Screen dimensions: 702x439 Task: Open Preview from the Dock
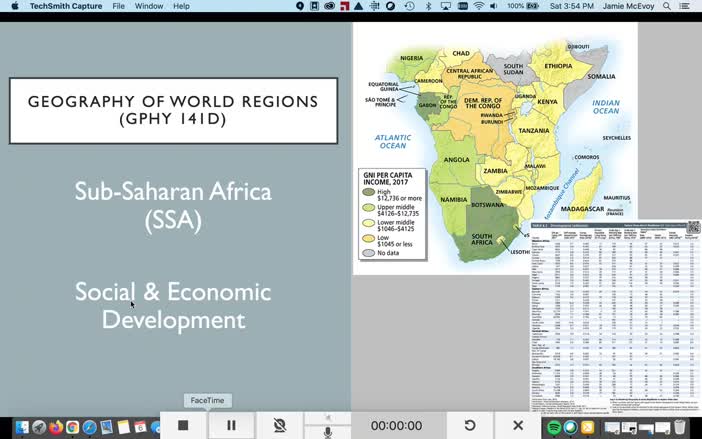107,427
